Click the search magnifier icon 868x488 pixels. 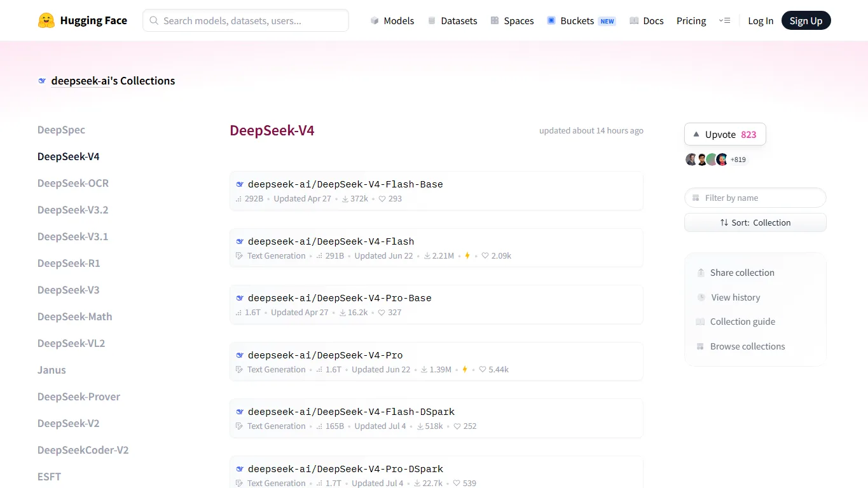[x=154, y=20]
